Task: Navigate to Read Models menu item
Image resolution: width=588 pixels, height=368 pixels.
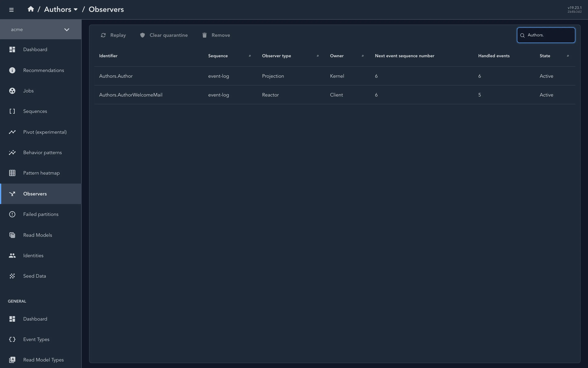Action: 41,235
